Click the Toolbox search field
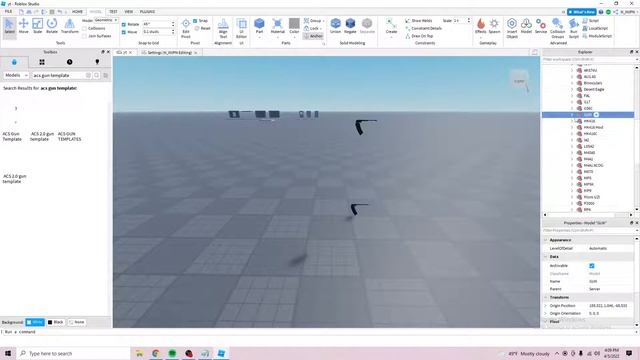The image size is (640, 360). (59, 76)
